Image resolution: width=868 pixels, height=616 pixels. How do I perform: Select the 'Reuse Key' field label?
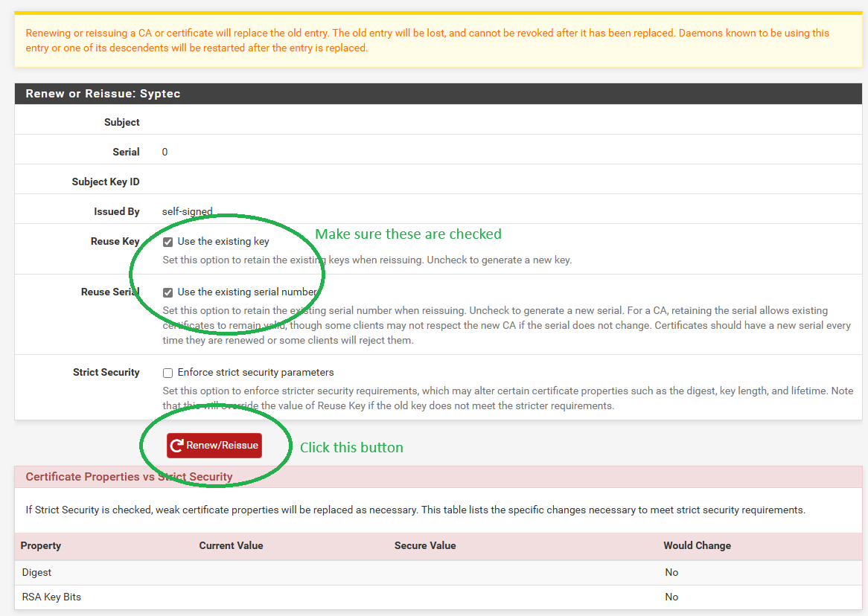coord(115,241)
